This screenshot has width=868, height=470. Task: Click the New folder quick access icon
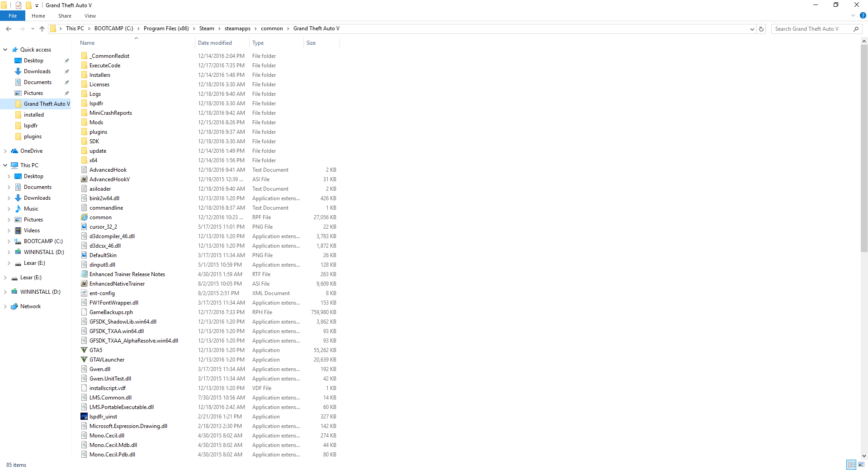(28, 5)
